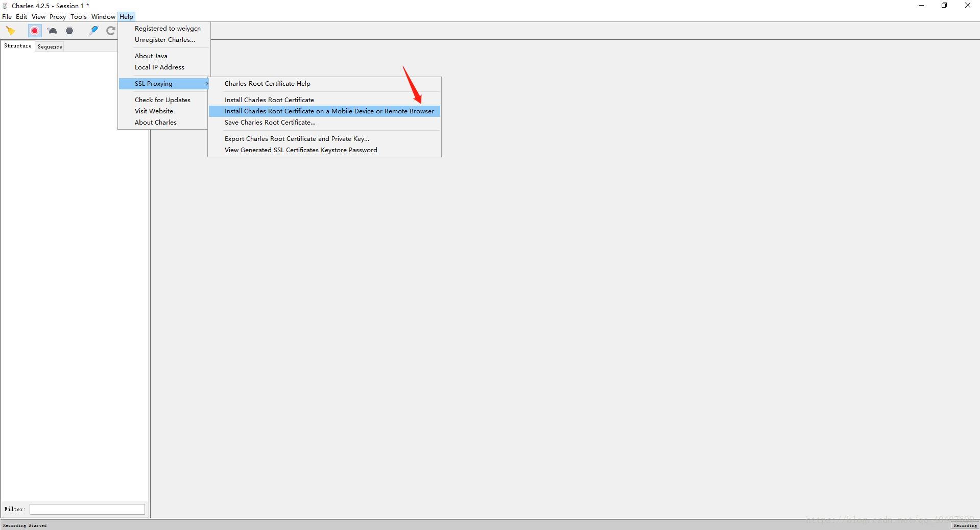This screenshot has width=980, height=530.
Task: Open the File menu
Action: [7, 16]
